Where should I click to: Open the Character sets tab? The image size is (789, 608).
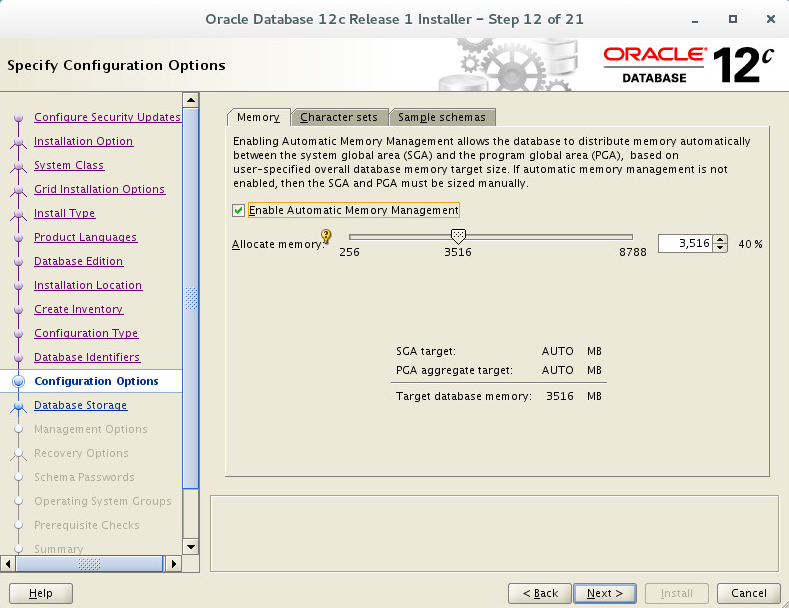[339, 117]
